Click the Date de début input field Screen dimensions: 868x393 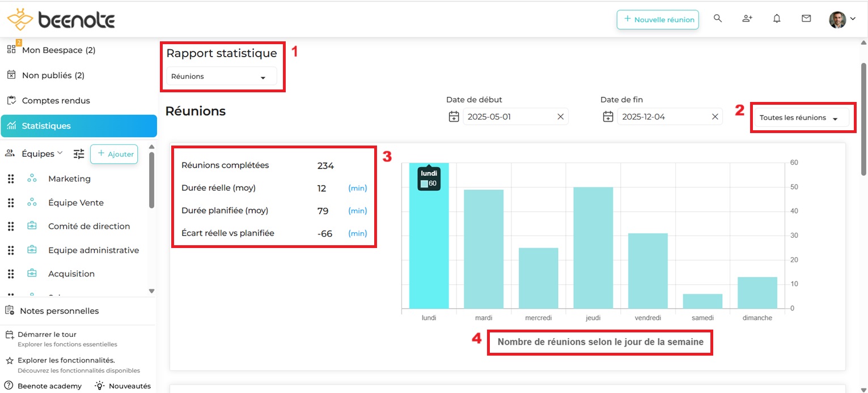507,117
